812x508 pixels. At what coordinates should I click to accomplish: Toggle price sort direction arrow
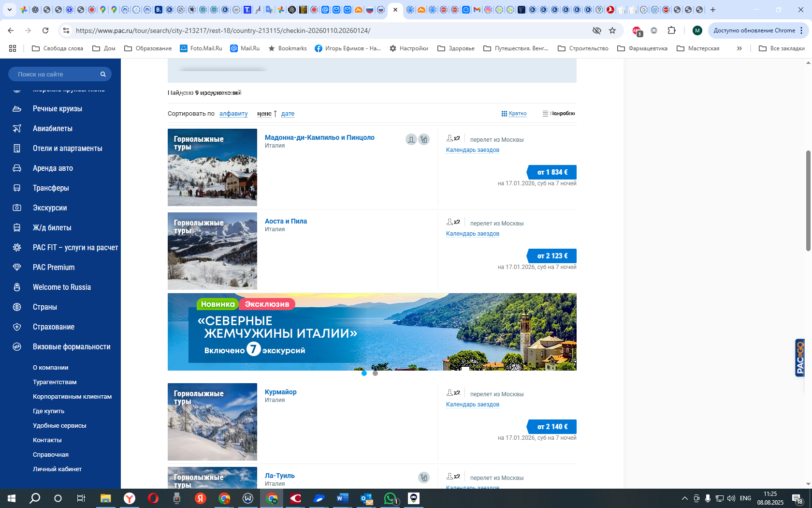coord(275,113)
